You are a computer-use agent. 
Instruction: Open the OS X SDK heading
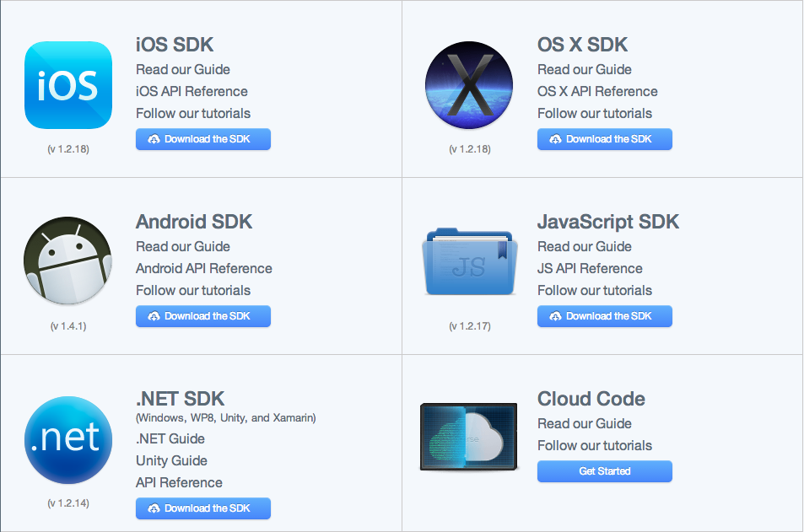582,45
